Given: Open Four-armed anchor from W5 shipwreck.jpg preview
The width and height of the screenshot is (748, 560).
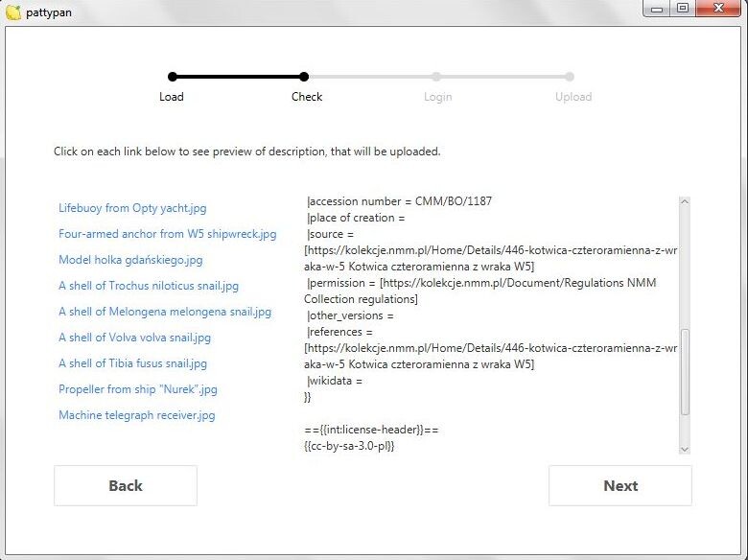Looking at the screenshot, I should click(168, 234).
